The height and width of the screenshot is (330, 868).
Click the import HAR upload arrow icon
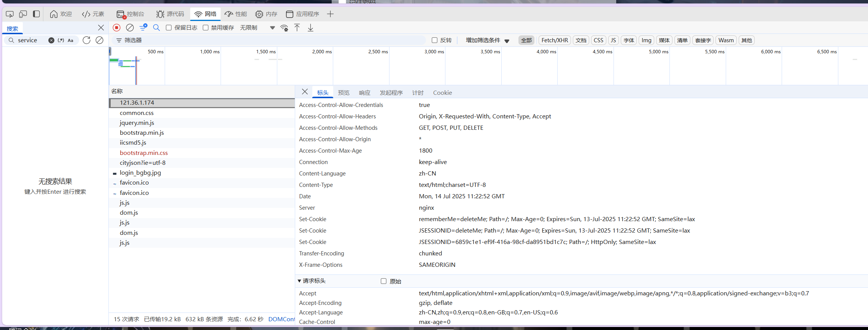[x=297, y=28]
